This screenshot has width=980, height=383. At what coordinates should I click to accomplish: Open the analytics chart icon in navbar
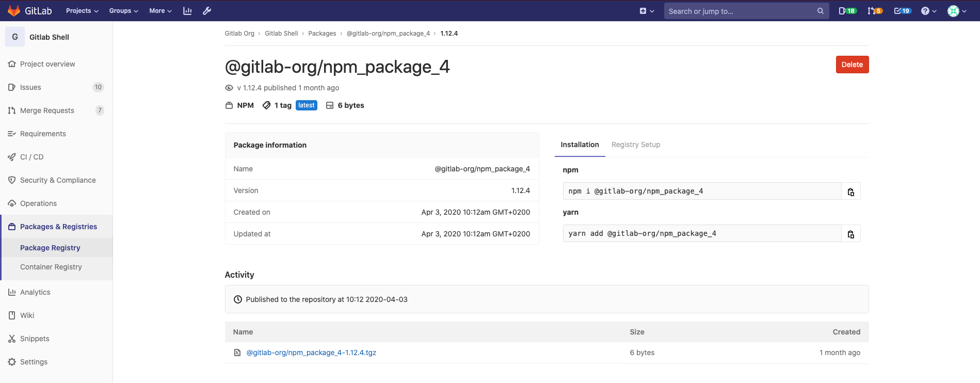tap(187, 11)
